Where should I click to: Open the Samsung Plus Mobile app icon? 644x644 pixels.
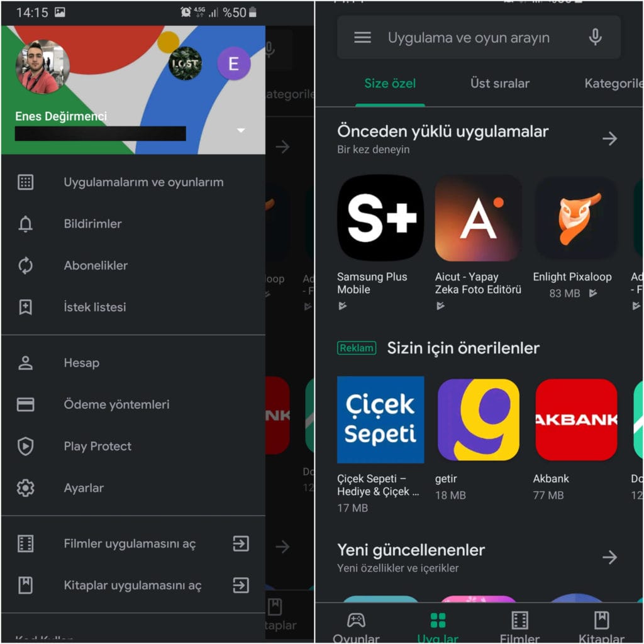coord(380,218)
